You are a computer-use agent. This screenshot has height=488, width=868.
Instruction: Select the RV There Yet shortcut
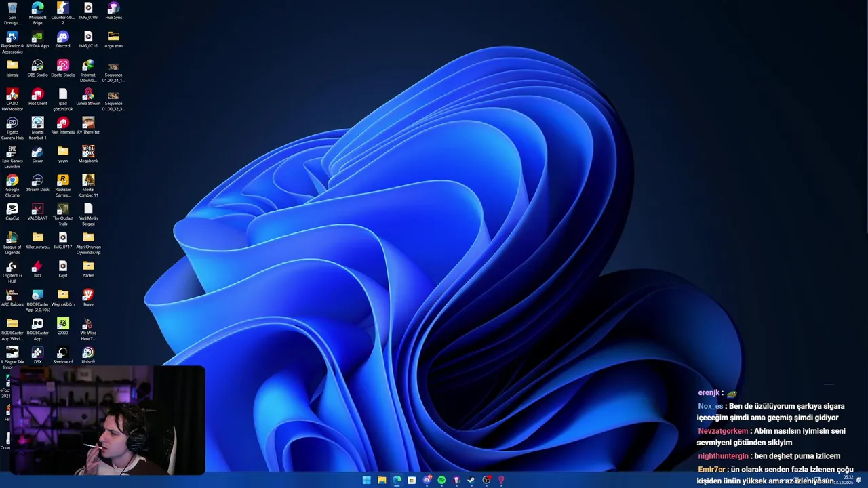[88, 125]
